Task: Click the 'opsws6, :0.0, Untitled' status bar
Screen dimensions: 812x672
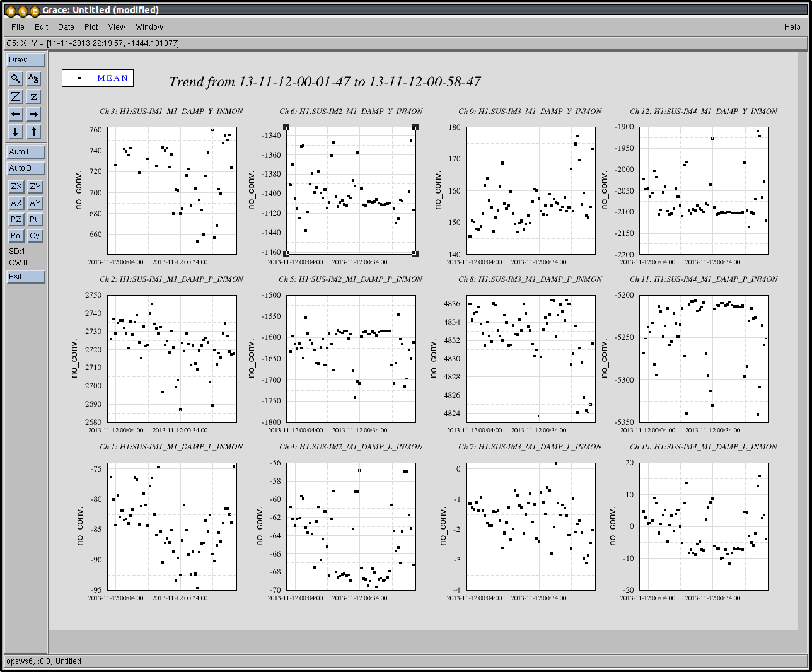Action: tap(405, 661)
